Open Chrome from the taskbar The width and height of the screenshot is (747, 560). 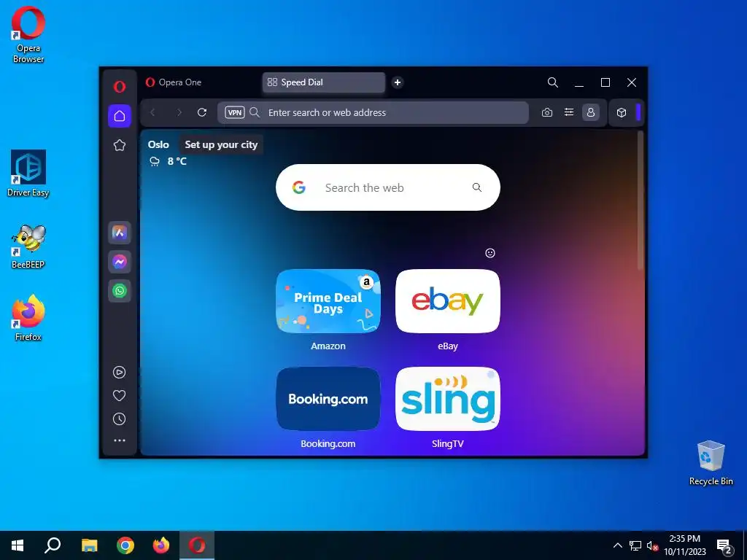click(x=125, y=545)
